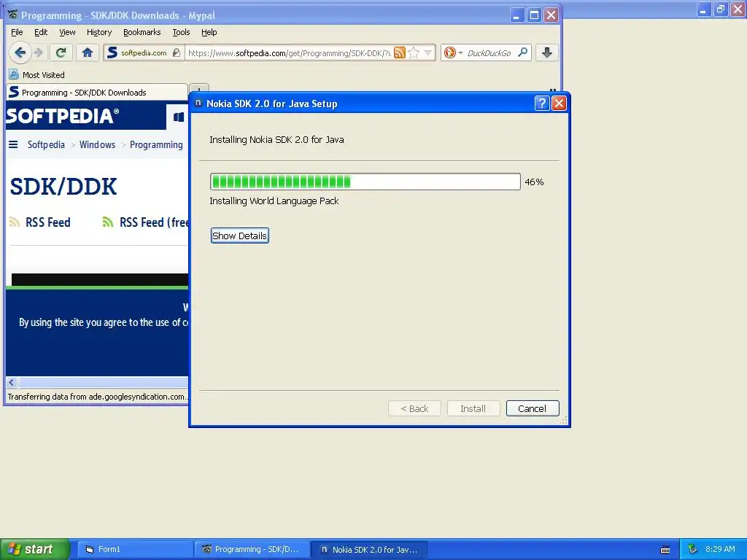Click the Windows platform icon on Softpedia header
The width and height of the screenshot is (747, 560).
179,117
